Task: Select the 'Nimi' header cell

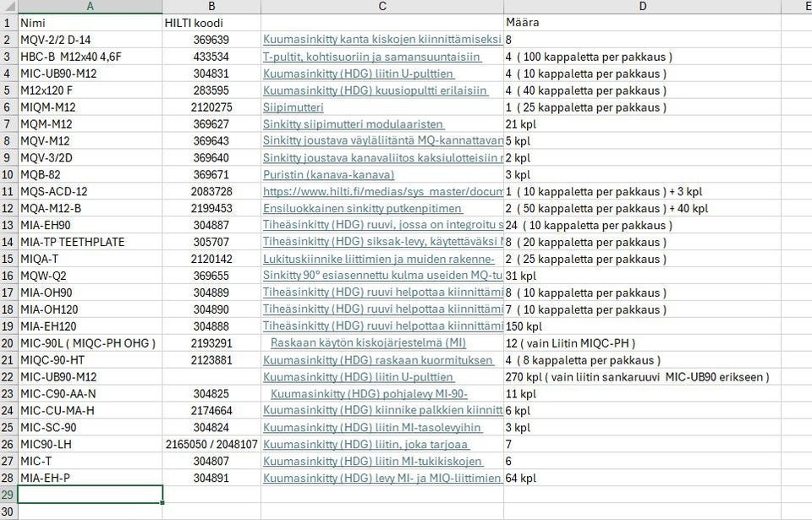Action: (x=91, y=23)
